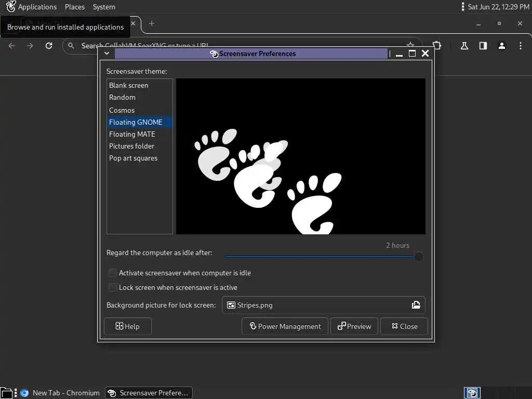Click the show desktop icon in bottom panel
The image size is (532, 399).
click(x=6, y=393)
